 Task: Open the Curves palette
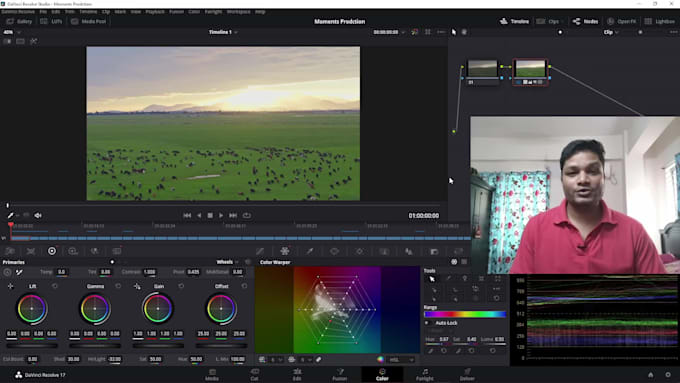click(260, 251)
